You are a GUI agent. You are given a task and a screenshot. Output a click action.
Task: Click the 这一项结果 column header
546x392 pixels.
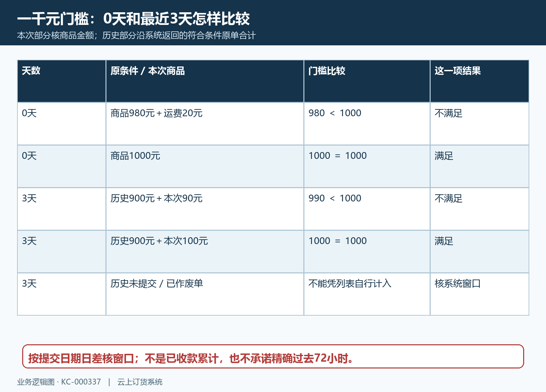coord(479,81)
